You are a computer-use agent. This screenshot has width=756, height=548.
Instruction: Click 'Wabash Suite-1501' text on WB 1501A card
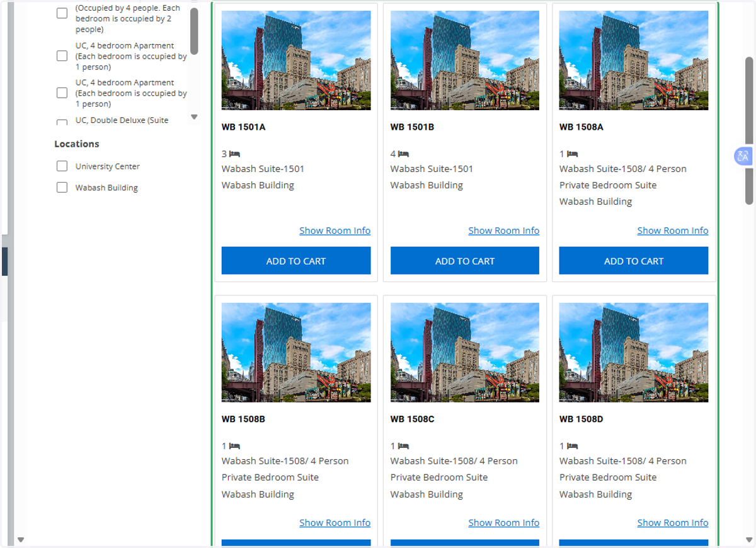(x=263, y=169)
